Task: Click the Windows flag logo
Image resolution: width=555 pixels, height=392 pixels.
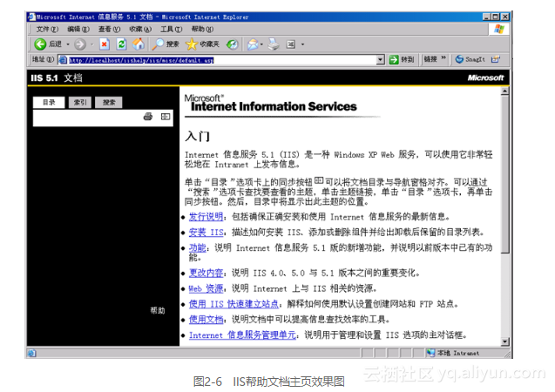Action: point(499,29)
